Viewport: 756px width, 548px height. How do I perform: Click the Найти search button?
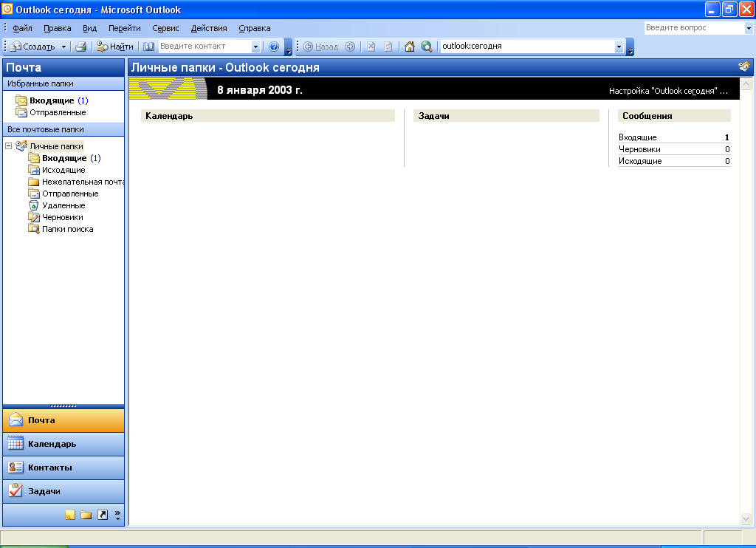(x=114, y=47)
